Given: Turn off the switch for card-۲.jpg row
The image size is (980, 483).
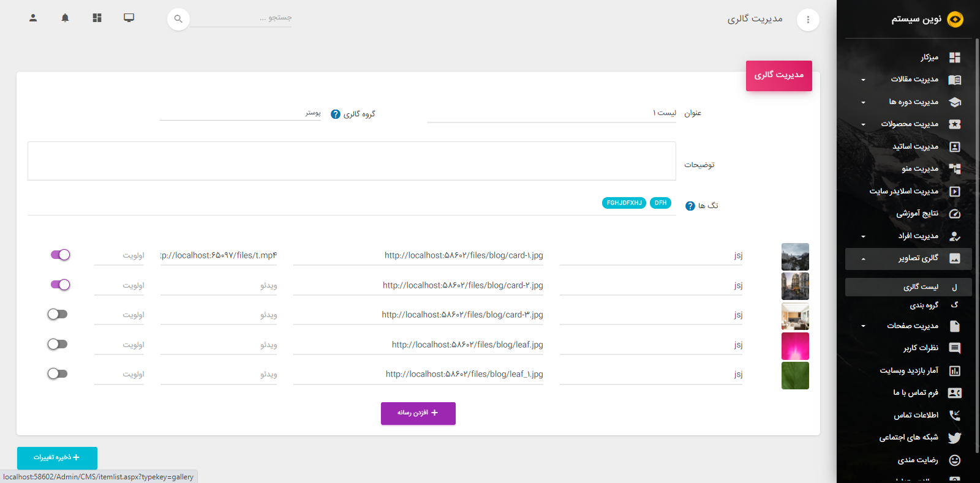Looking at the screenshot, I should [60, 285].
